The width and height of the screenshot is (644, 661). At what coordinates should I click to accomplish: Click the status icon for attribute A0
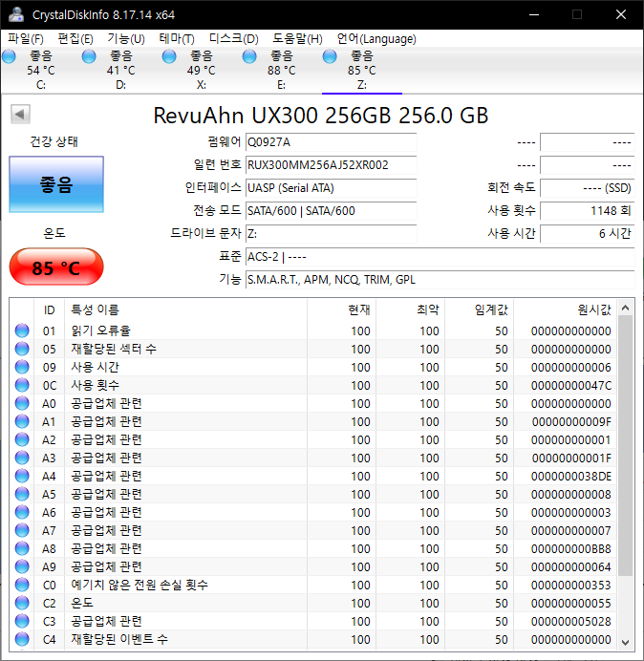coord(22,403)
